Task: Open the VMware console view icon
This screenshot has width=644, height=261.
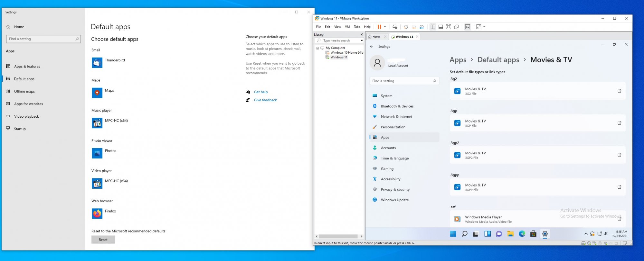Action: tap(468, 27)
